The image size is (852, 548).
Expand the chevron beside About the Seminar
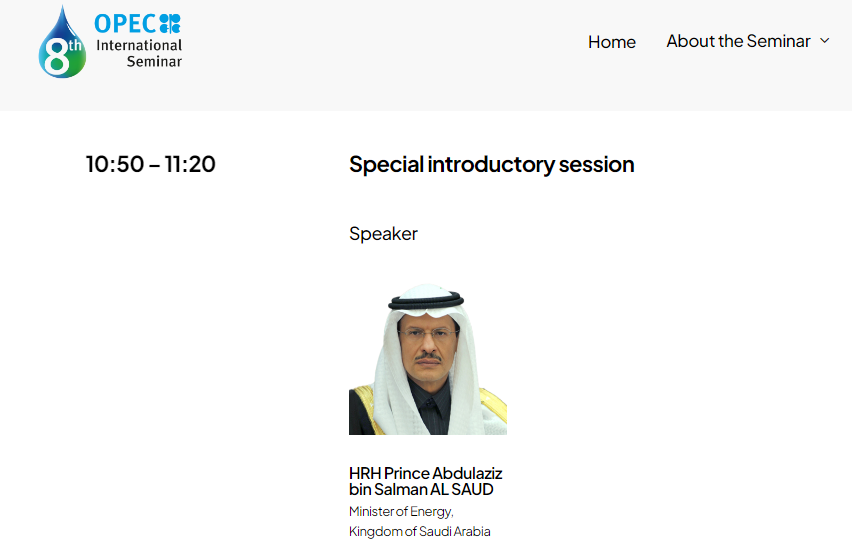point(825,41)
